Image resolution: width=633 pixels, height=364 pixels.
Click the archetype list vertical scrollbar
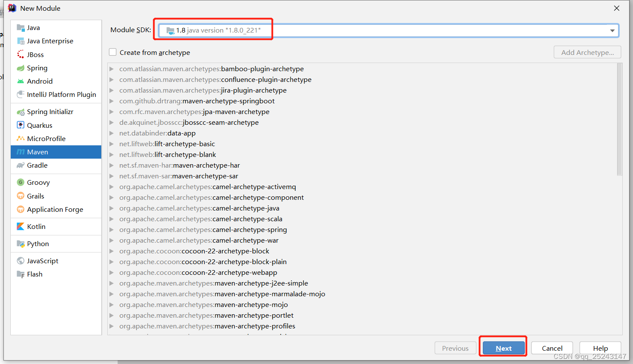pyautogui.click(x=619, y=120)
